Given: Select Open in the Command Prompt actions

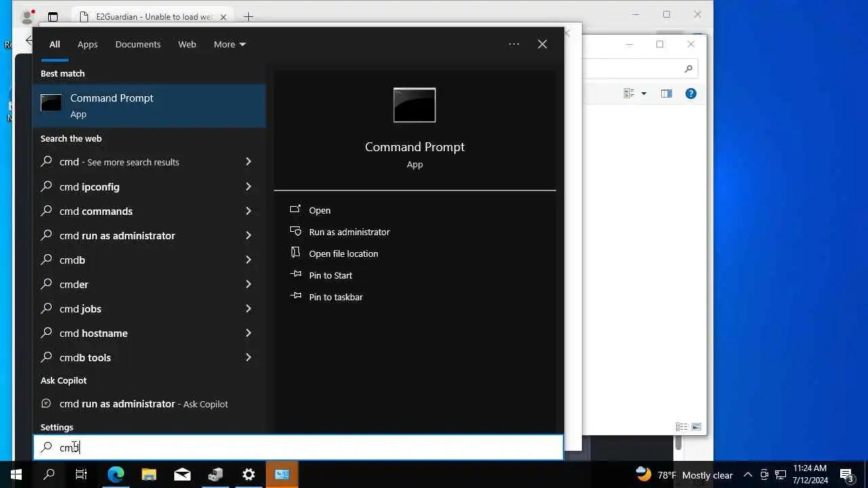Looking at the screenshot, I should (x=319, y=210).
